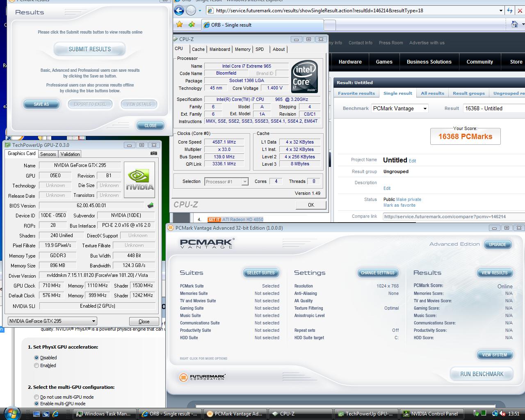This screenshot has height=420, width=525.
Task: Click the Business Solutions menu item
Action: pyautogui.click(x=429, y=62)
